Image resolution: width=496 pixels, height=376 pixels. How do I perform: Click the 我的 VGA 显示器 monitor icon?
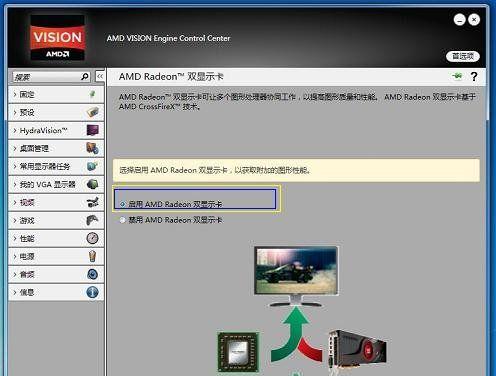[92, 184]
